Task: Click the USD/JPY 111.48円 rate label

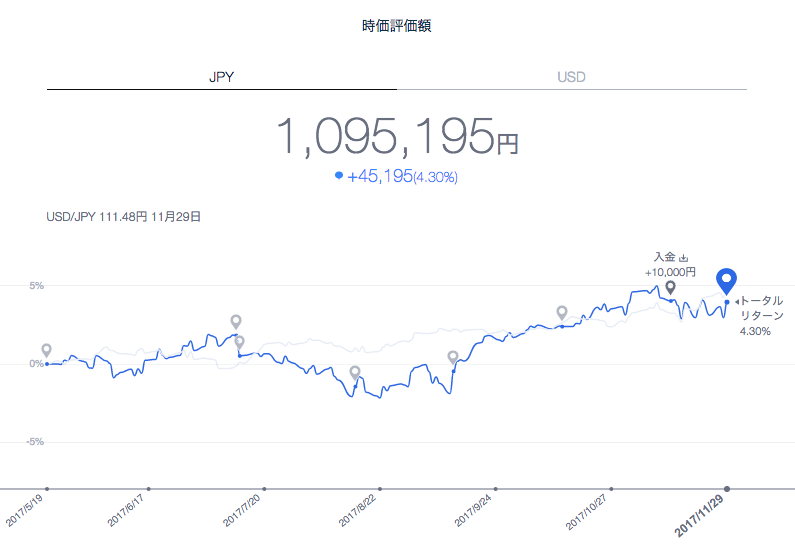Action: [123, 216]
